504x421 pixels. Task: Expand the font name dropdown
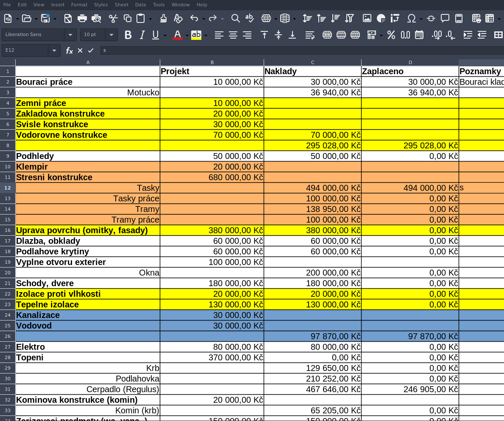[70, 35]
